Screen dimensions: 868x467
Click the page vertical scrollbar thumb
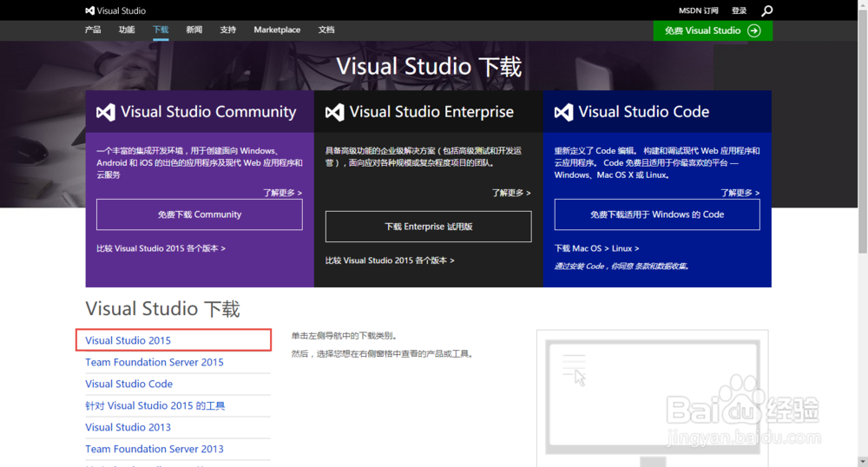[x=863, y=132]
